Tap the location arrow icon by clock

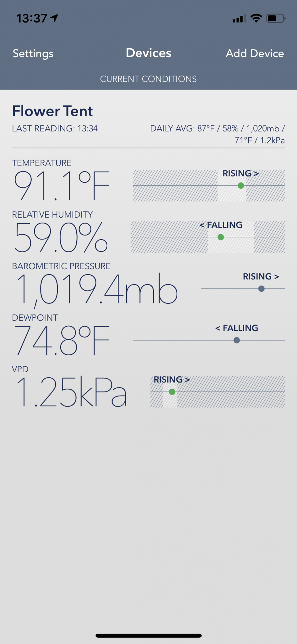click(x=54, y=18)
